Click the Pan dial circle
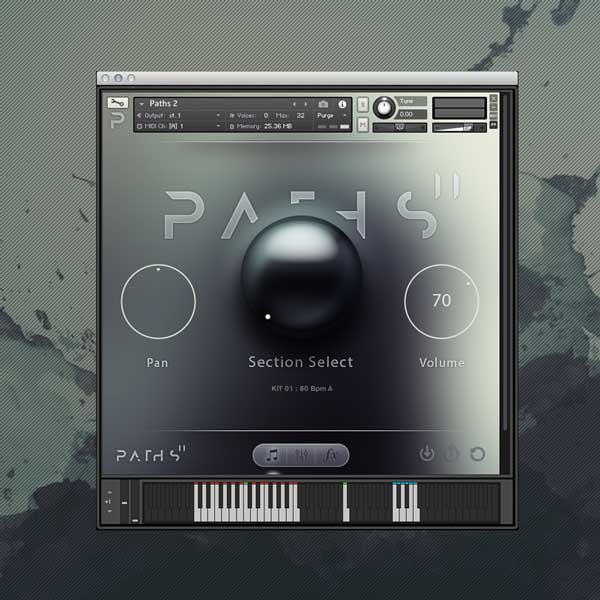Screen dimensions: 600x600 [158, 301]
